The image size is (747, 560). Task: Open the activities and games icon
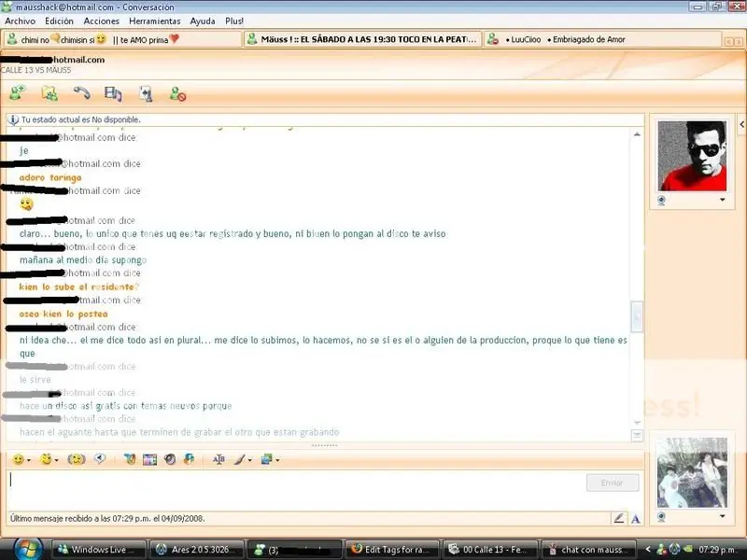tap(146, 94)
